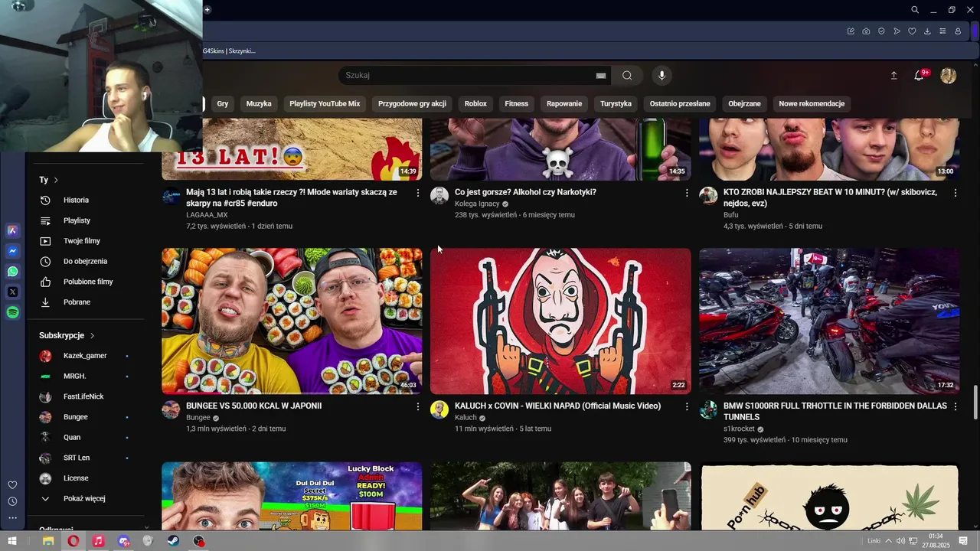Open sidebar bookmarks heart icon
This screenshot has width=980, height=551.
click(12, 485)
